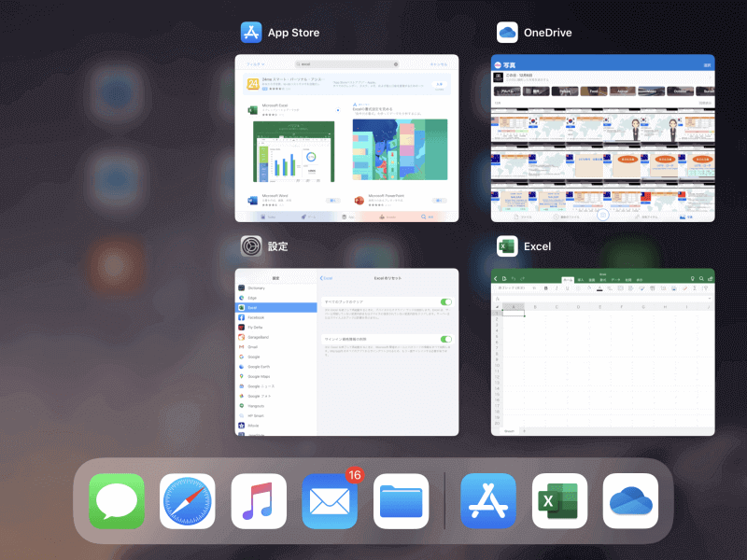Click the open button beside Microsoft PowerPoint
This screenshot has height=560, width=747.
pos(439,201)
